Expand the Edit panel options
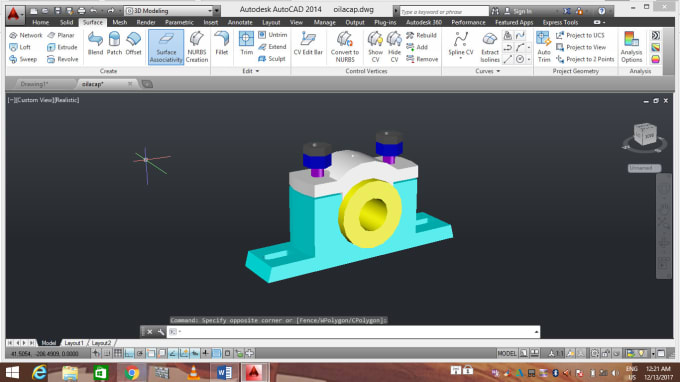 [251, 71]
